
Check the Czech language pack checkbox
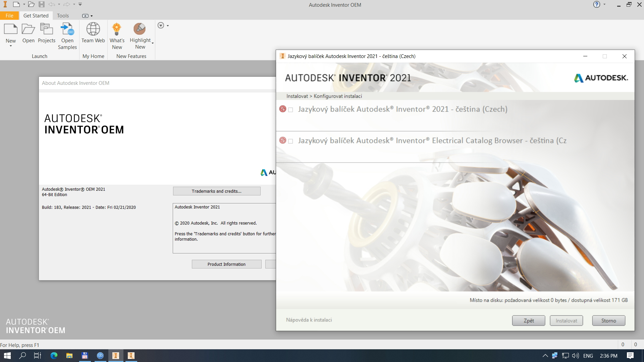(291, 109)
